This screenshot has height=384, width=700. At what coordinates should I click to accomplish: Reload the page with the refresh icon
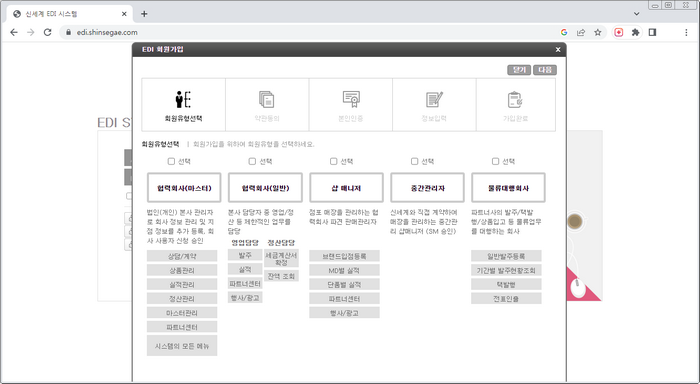[47, 32]
